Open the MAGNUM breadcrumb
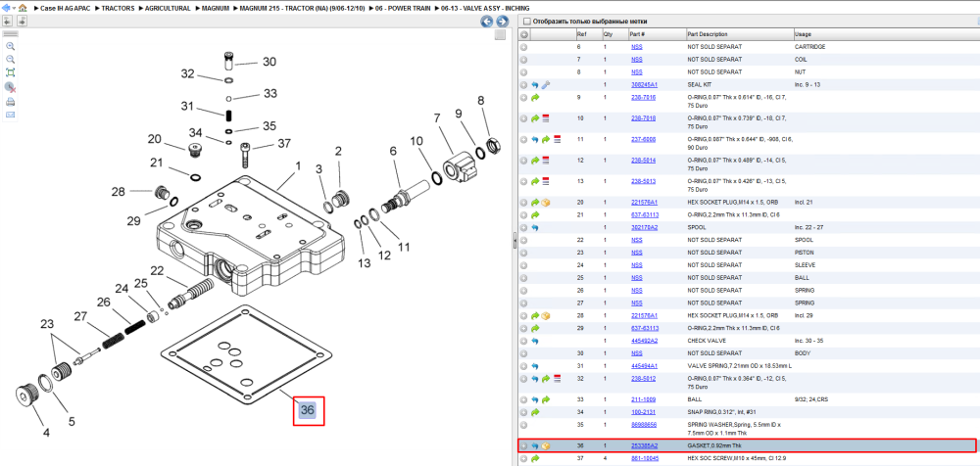 point(216,9)
